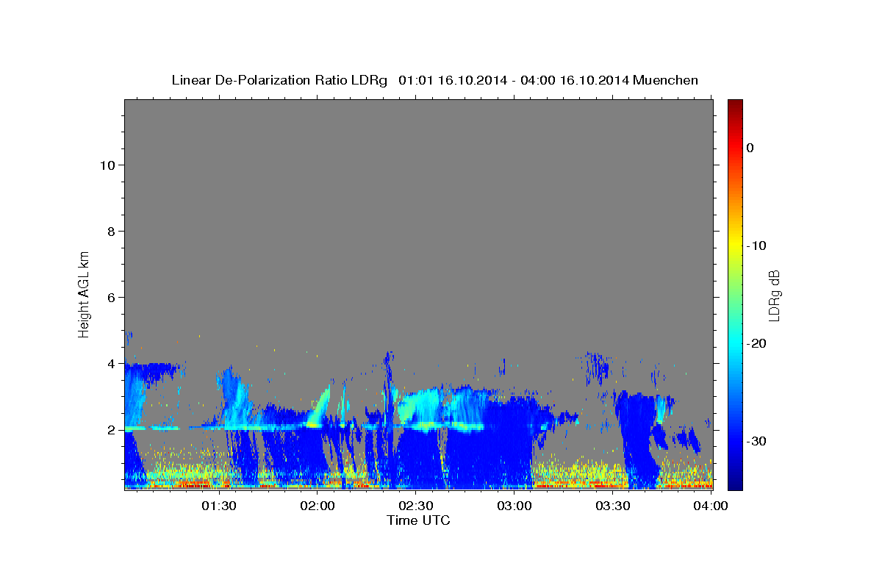Click the 'Height AGL km' axis label
Image resolution: width=882 pixels, height=588 pixels.
85,293
